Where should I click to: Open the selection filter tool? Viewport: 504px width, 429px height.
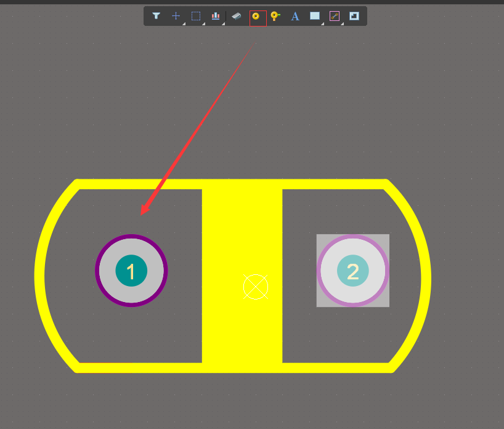pos(156,16)
